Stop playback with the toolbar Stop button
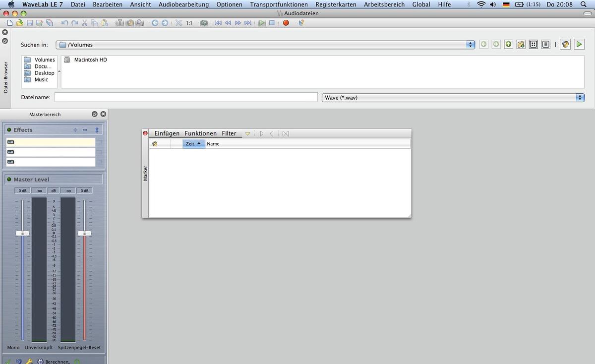Viewport: 595px width, 364px height. (x=272, y=23)
